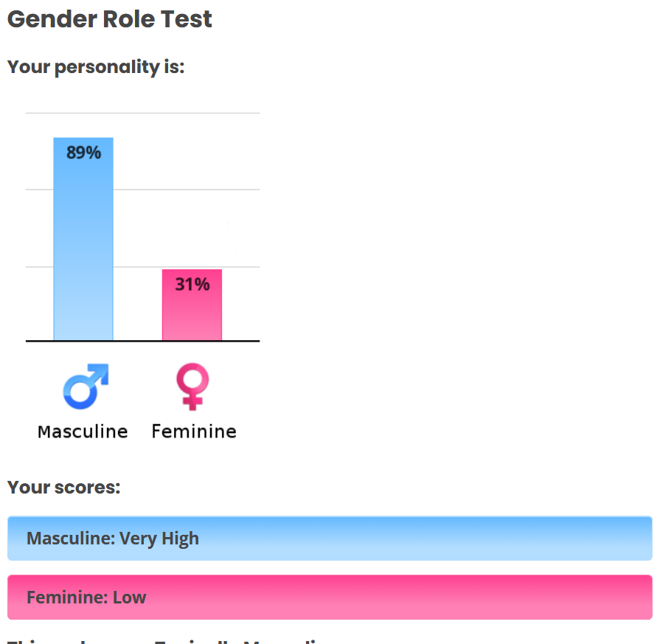Open the Masculine: Very High score bar

(x=330, y=539)
